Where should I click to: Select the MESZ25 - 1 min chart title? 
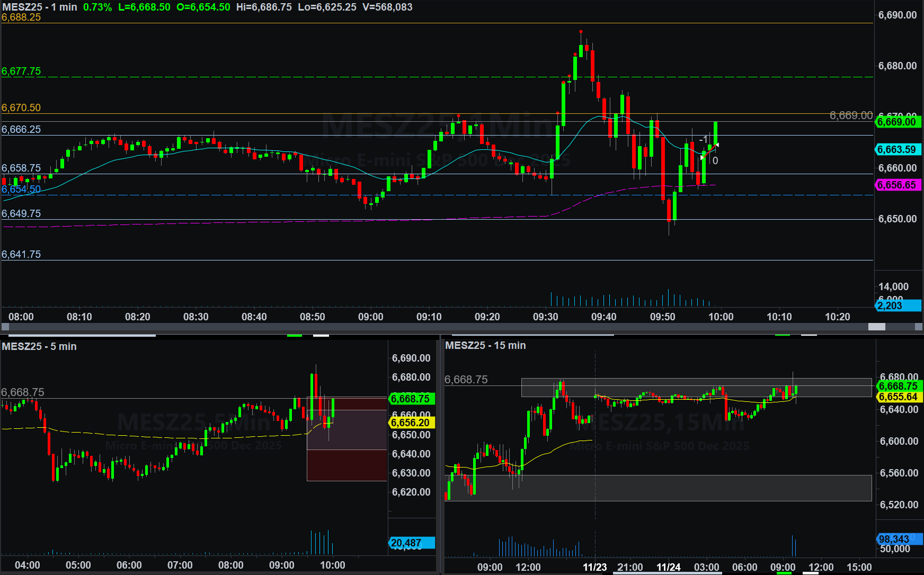point(40,7)
